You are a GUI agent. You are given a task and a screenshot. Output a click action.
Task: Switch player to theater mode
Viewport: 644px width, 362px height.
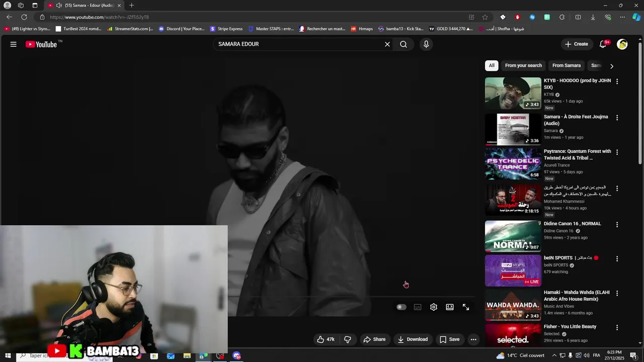450,307
